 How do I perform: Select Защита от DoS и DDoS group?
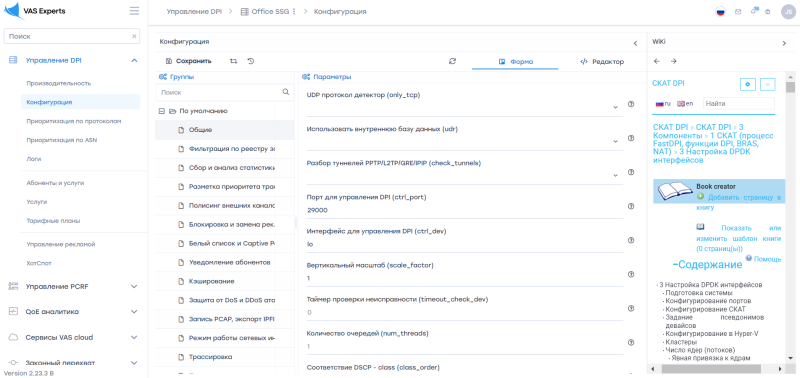[224, 300]
